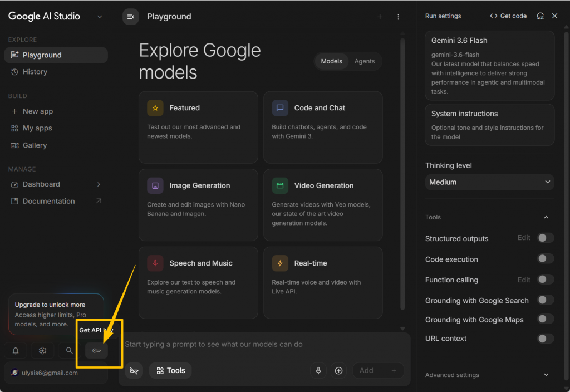
Task: Toggle Structured outputs switch
Action: (x=546, y=238)
